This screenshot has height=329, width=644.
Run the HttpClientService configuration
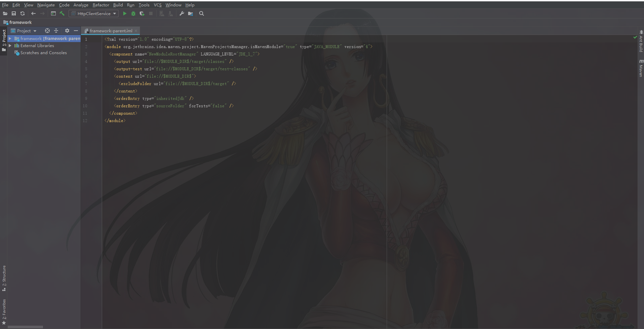124,13
